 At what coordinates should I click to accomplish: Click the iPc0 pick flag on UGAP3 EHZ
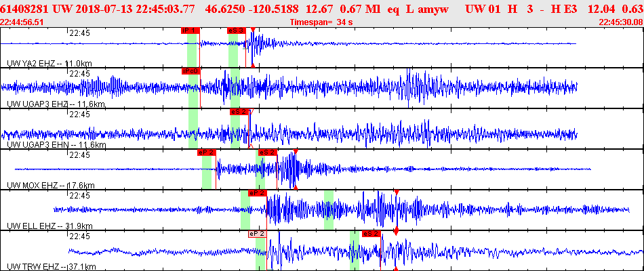click(x=190, y=71)
